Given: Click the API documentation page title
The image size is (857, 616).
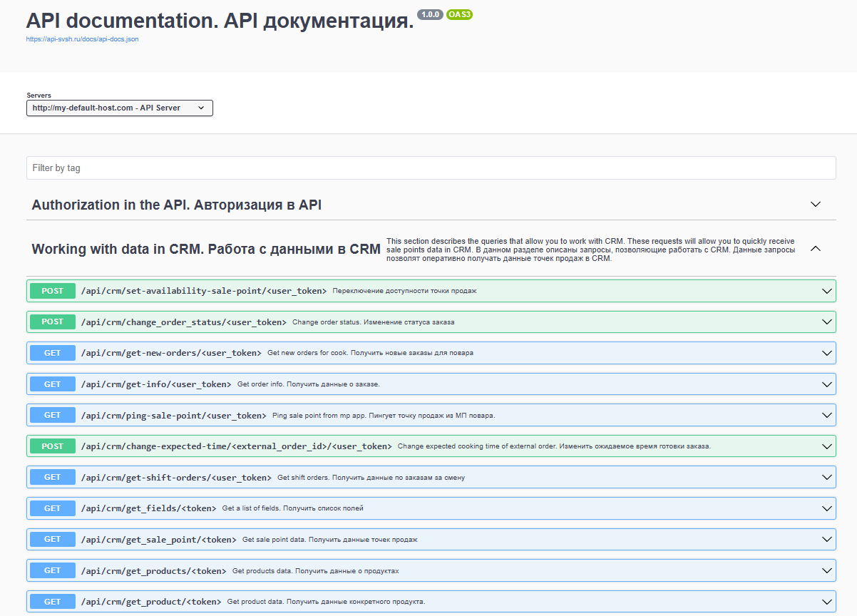Looking at the screenshot, I should pos(220,21).
